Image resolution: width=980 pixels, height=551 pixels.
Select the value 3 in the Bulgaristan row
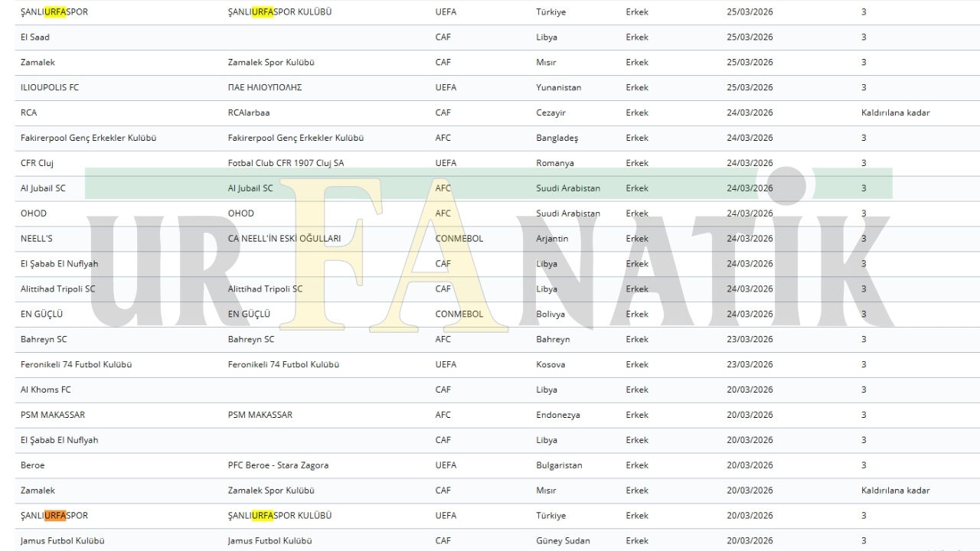pos(864,465)
